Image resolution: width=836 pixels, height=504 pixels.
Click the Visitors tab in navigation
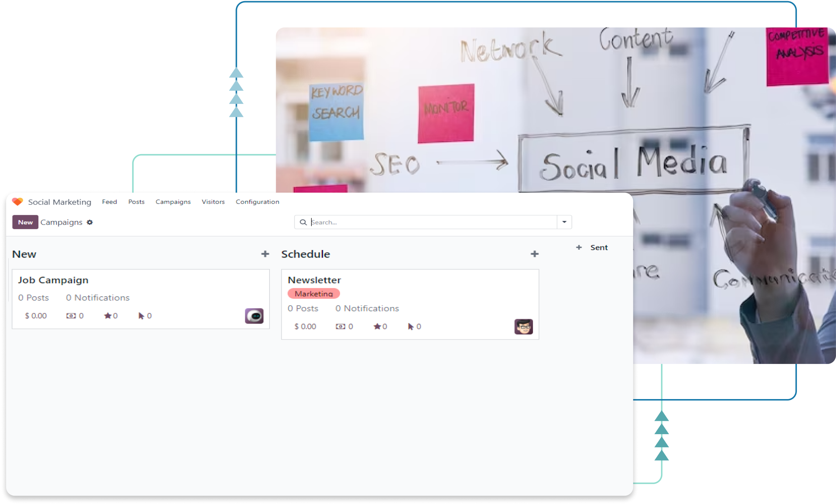coord(213,201)
